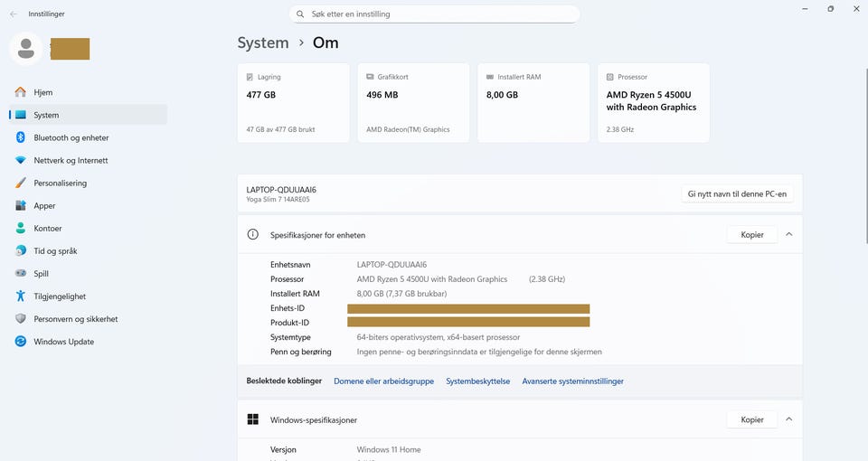Click the System breadcrumb link
The image size is (868, 461).
click(x=263, y=42)
